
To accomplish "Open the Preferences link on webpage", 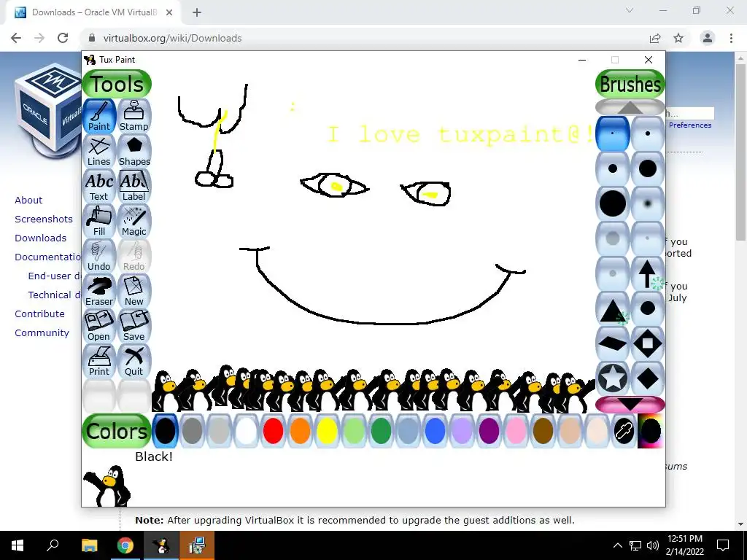I will click(690, 125).
